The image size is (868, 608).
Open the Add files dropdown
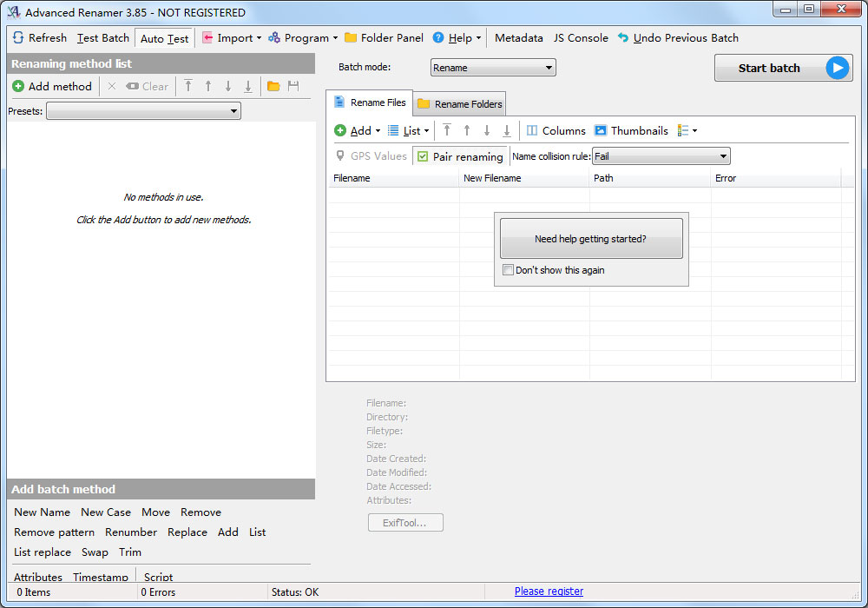358,130
